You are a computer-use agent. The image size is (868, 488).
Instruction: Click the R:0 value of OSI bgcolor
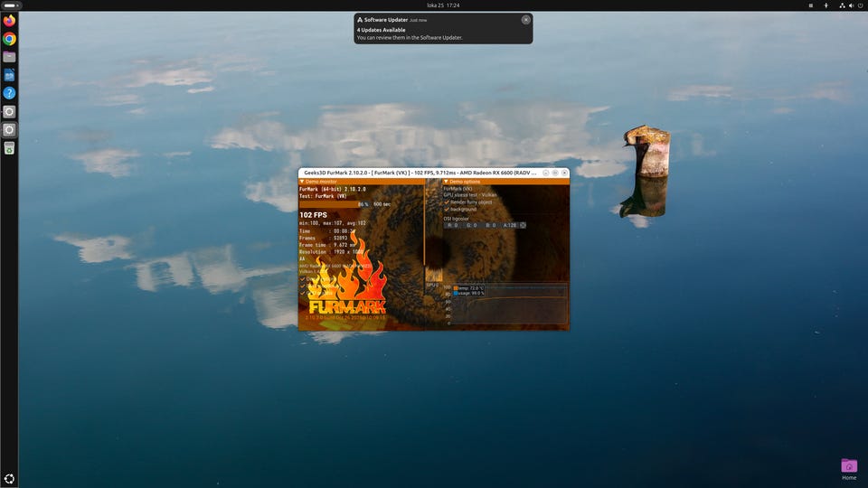click(x=452, y=225)
